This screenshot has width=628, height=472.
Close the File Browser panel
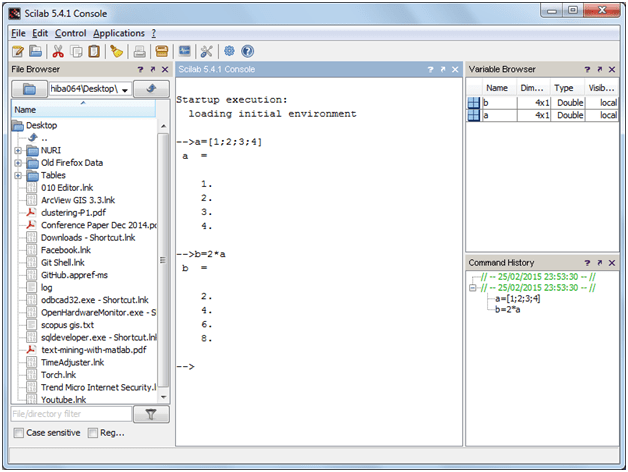tap(166, 70)
